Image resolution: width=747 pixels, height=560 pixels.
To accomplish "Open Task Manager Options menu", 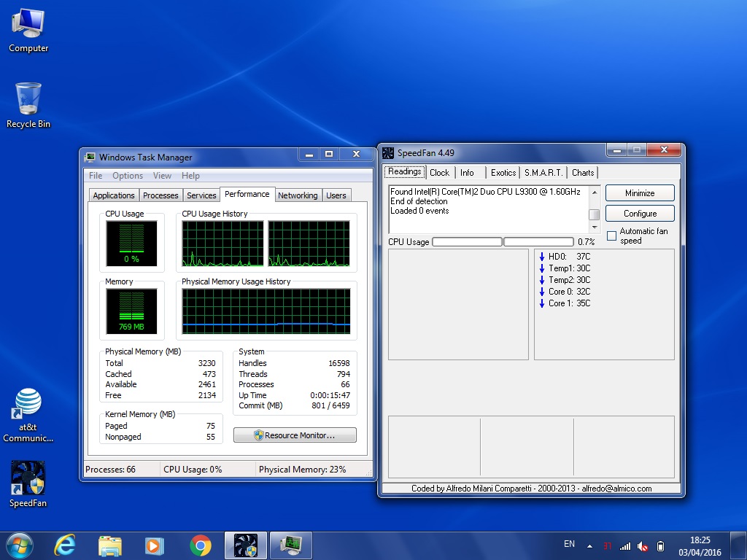I will click(128, 176).
